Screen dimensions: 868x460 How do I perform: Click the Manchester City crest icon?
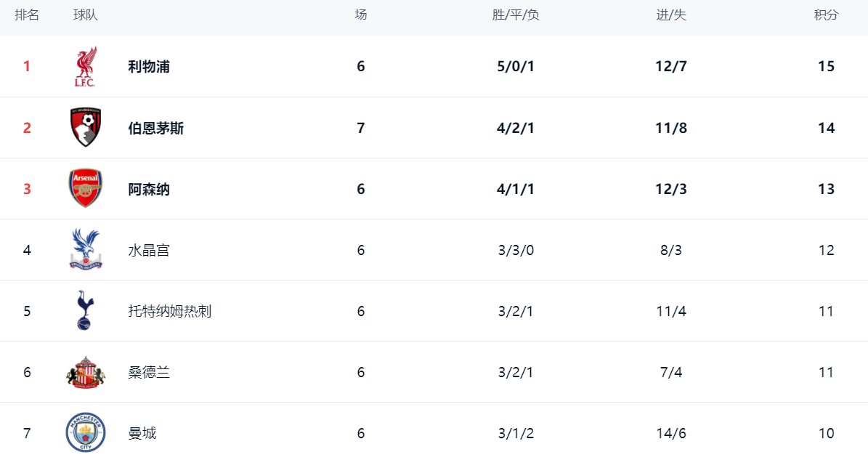[x=85, y=433]
